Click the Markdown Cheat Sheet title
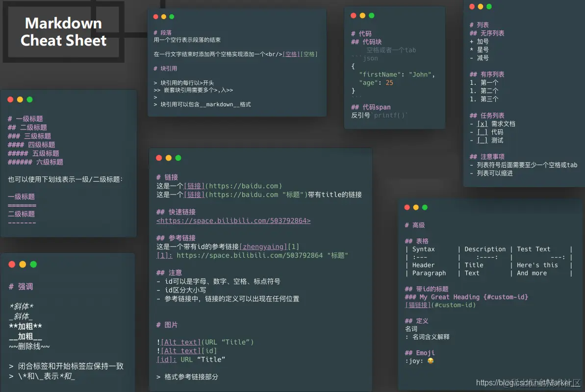The width and height of the screenshot is (585, 392). [63, 32]
